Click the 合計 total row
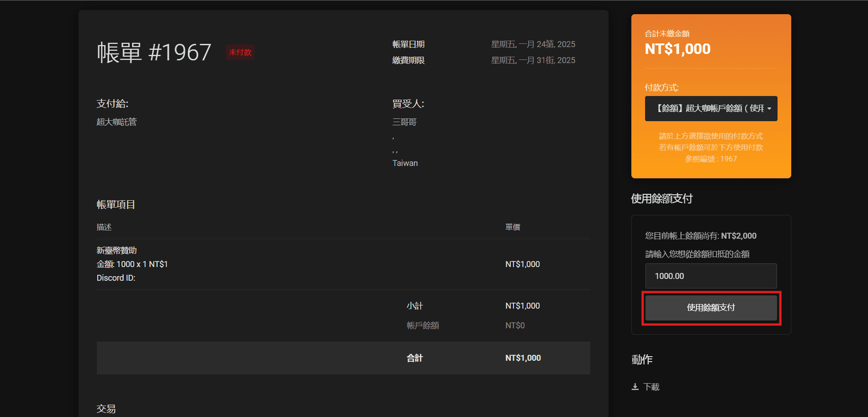This screenshot has width=868, height=417. click(x=343, y=358)
